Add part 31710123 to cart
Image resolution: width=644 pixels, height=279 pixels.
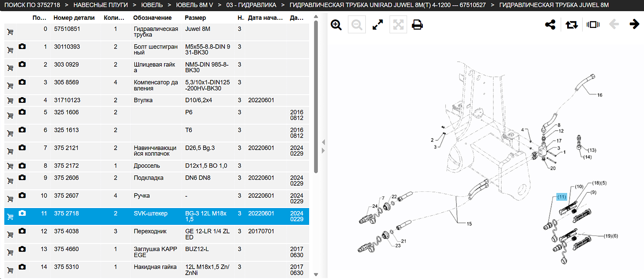click(10, 101)
